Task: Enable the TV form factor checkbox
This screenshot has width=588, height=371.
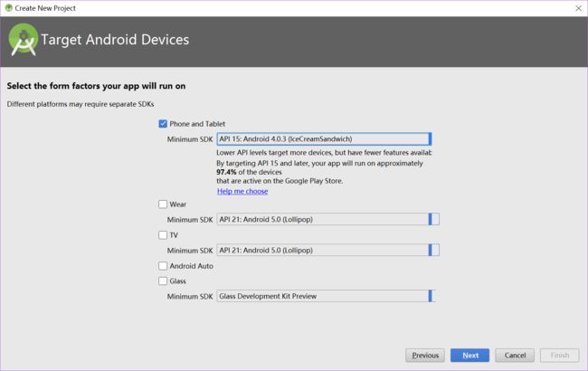Action: click(x=163, y=235)
